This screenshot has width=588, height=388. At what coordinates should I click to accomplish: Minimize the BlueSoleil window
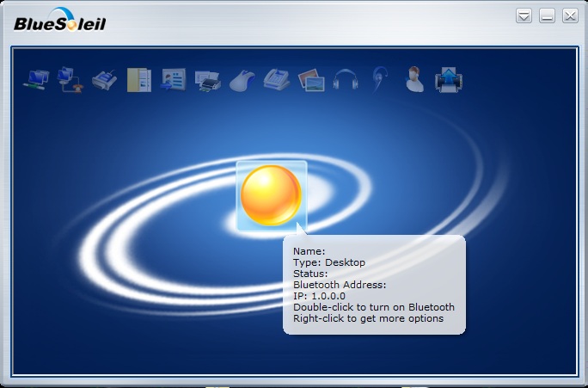547,15
